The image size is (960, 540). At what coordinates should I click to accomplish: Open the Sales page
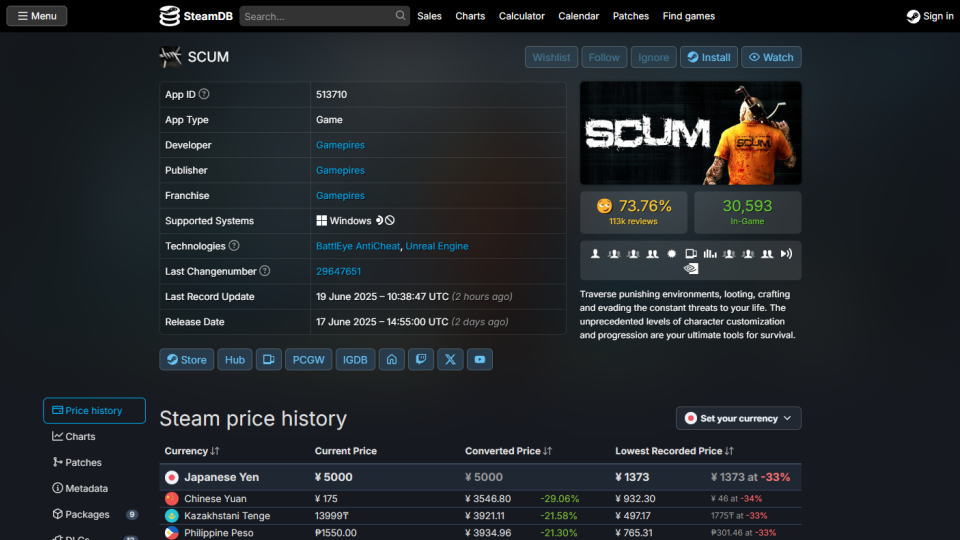click(x=429, y=16)
